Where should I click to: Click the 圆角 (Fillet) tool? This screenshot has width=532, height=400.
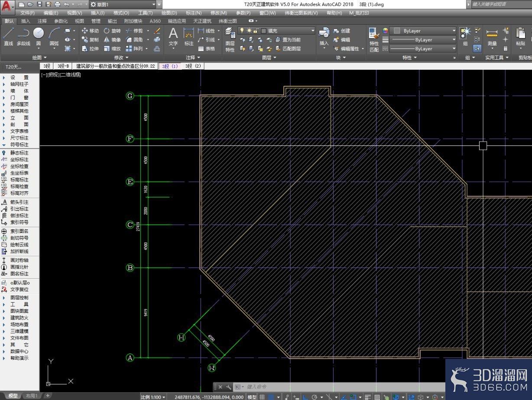(134, 40)
